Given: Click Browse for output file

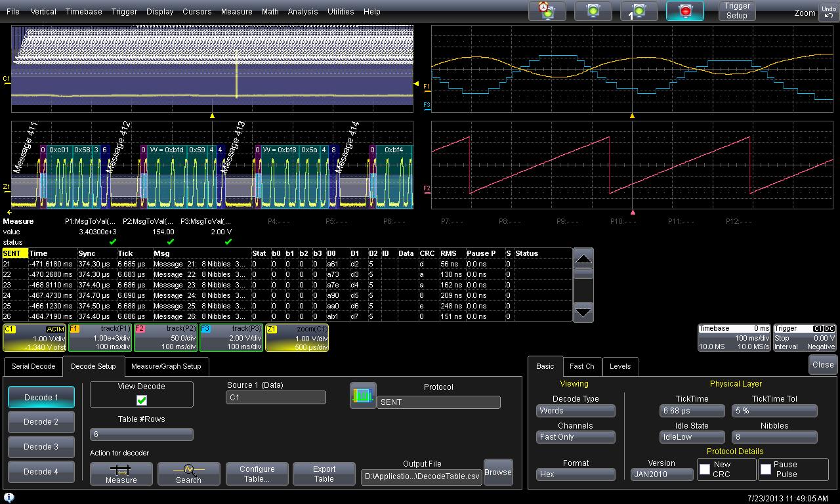Looking at the screenshot, I should [x=497, y=472].
